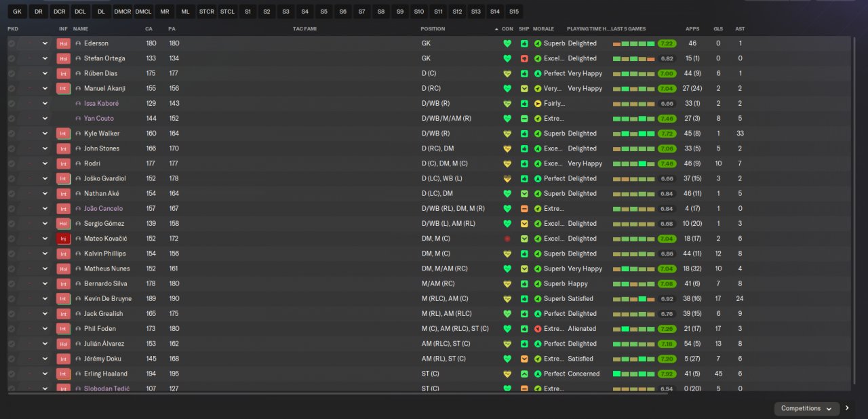868x419 pixels.
Task: Open the row dropdown chevron for Issa Kaboré
Action: point(45,104)
